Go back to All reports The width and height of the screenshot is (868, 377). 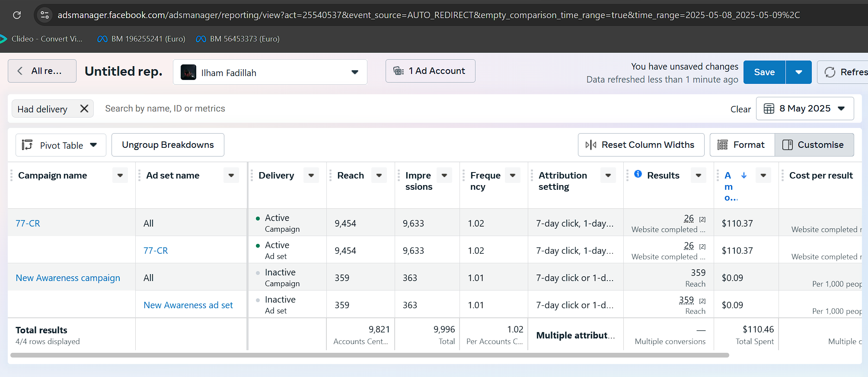(42, 71)
